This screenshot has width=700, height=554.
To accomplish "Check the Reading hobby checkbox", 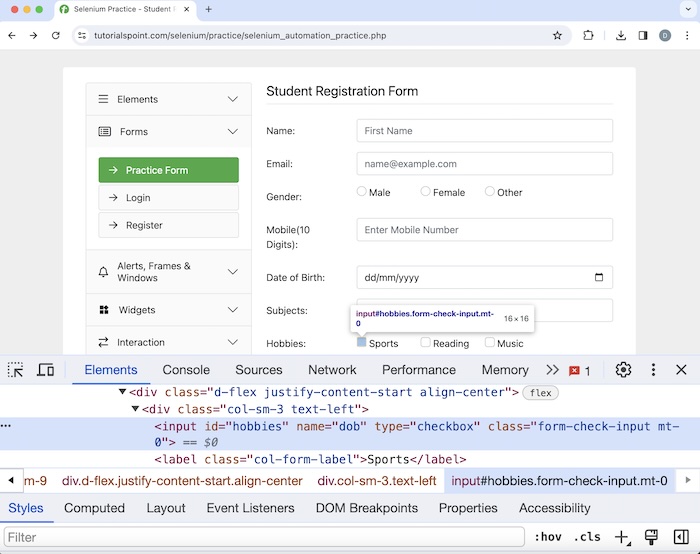I will click(x=425, y=342).
